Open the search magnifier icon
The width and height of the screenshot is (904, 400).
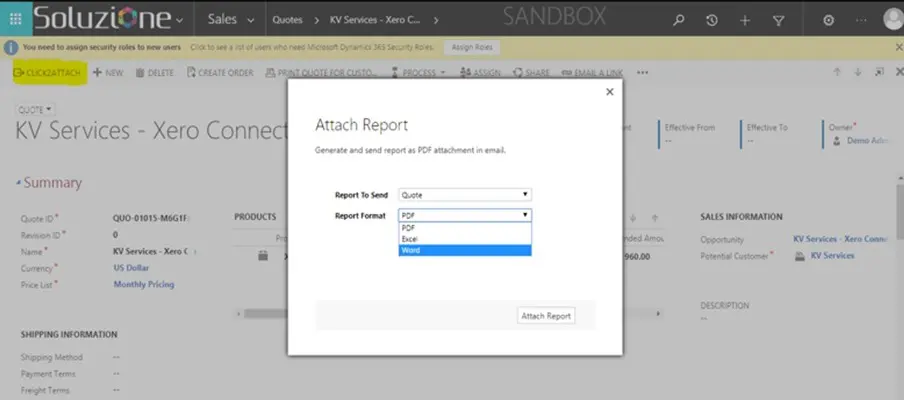pos(679,20)
